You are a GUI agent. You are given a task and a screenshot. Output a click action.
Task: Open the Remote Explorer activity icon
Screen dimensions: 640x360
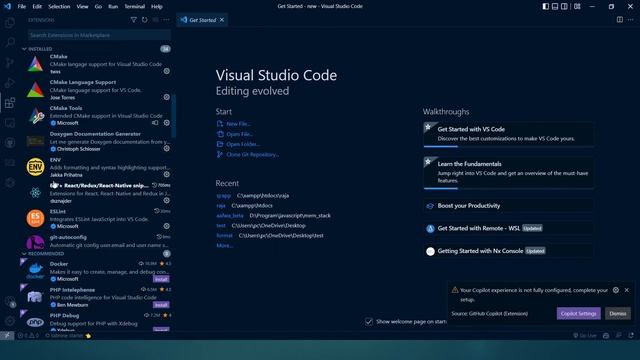click(x=10, y=122)
